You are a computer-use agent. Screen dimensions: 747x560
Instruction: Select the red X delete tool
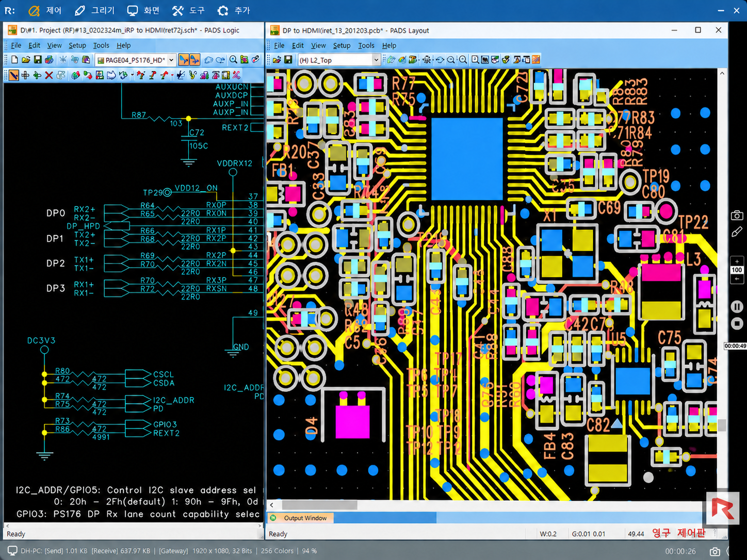49,75
